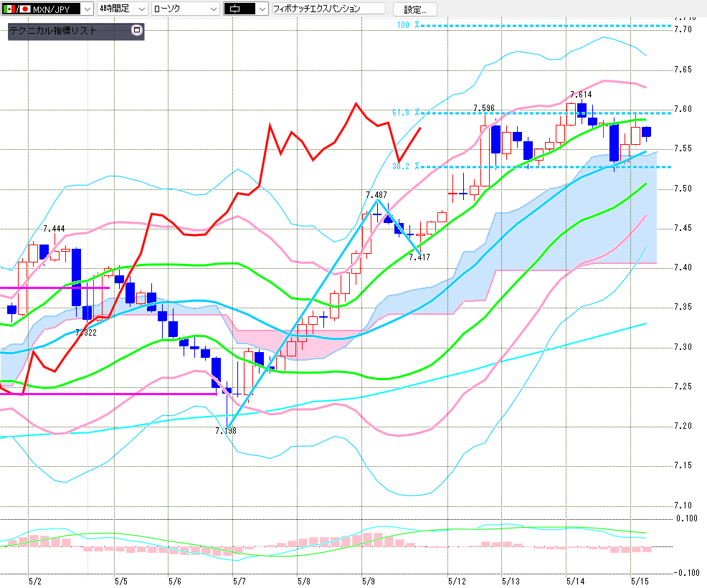
Task: Click the 7.444 price label
Action: point(54,229)
